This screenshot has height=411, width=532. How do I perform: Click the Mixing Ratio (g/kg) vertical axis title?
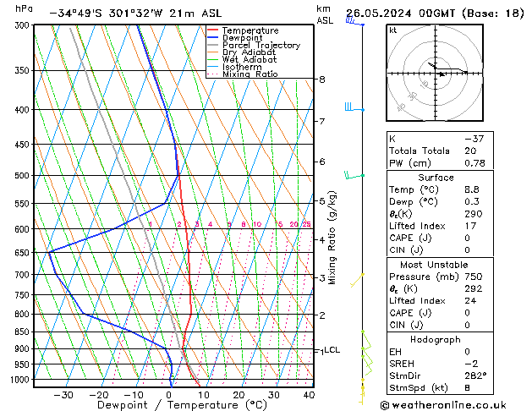[332, 238]
